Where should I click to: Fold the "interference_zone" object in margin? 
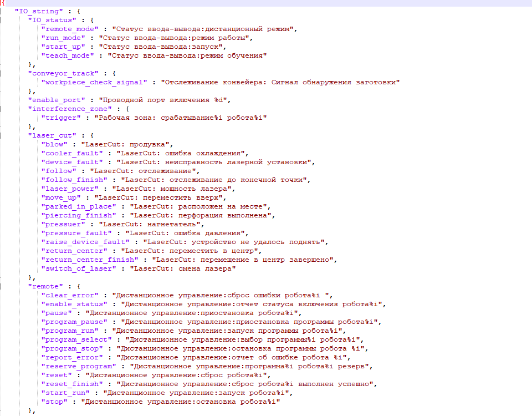2,109
